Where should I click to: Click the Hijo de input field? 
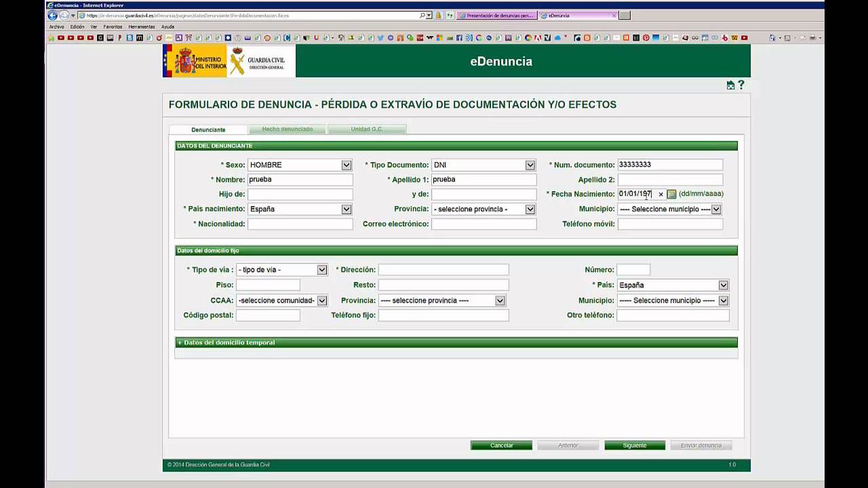click(x=300, y=194)
